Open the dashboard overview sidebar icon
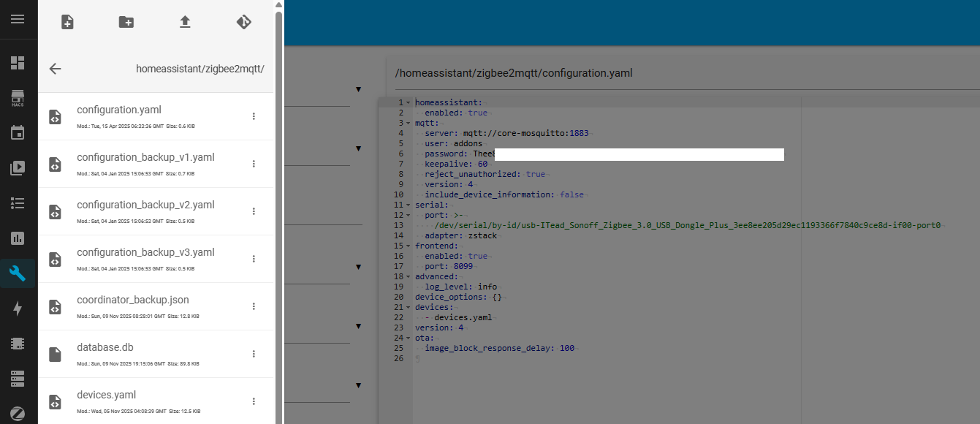 pos(18,63)
